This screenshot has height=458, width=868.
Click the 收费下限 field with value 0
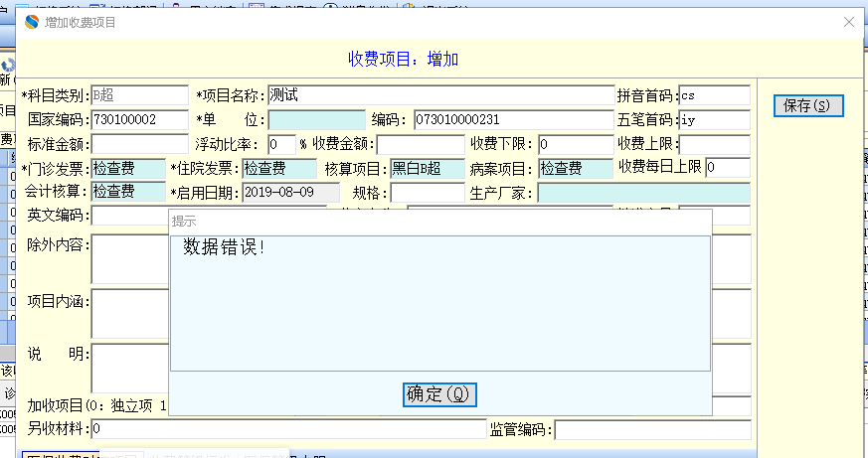click(576, 144)
